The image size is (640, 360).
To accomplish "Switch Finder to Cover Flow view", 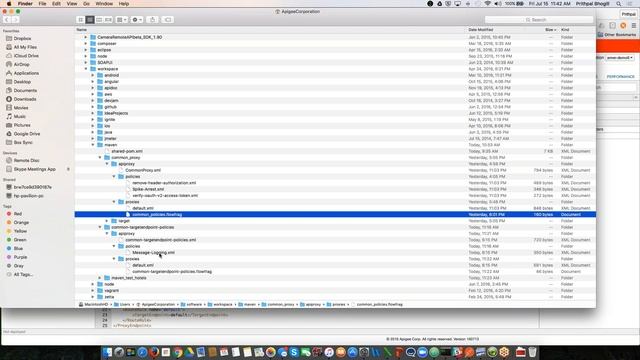I will pos(109,20).
